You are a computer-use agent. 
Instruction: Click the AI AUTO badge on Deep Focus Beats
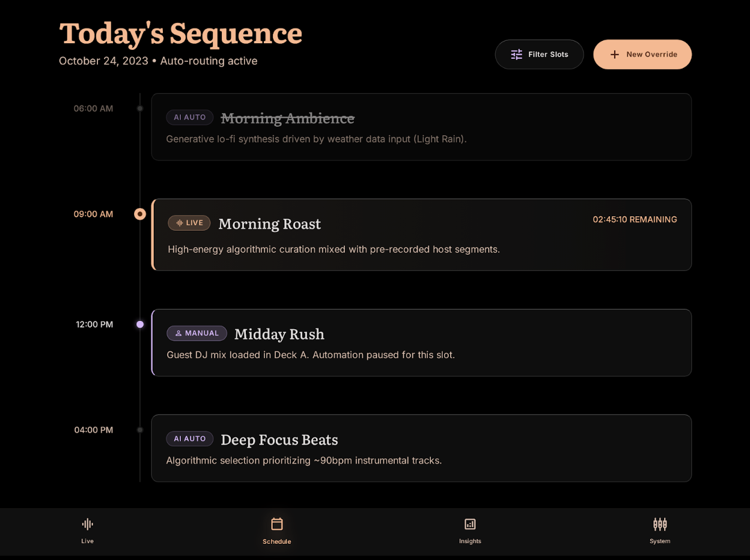(x=190, y=439)
